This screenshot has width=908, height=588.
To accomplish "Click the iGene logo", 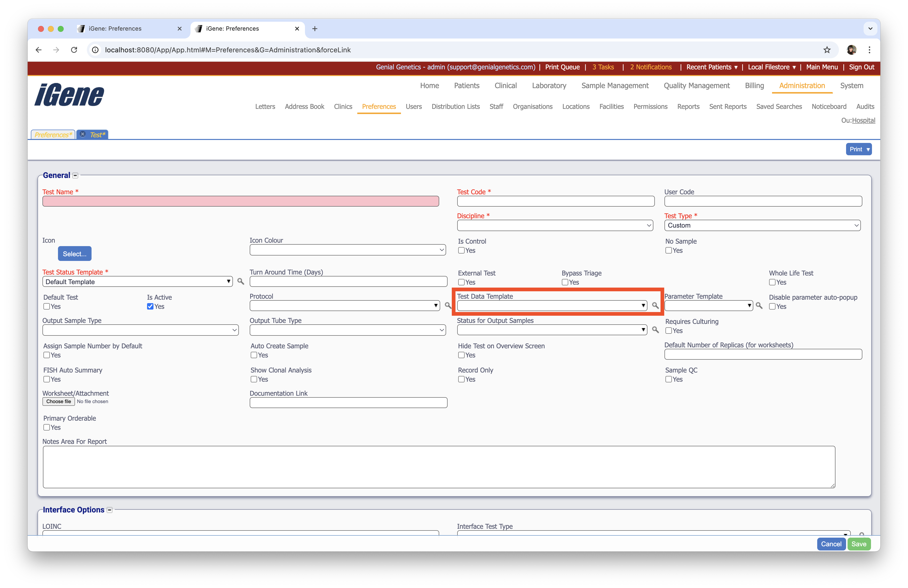I will [x=69, y=95].
